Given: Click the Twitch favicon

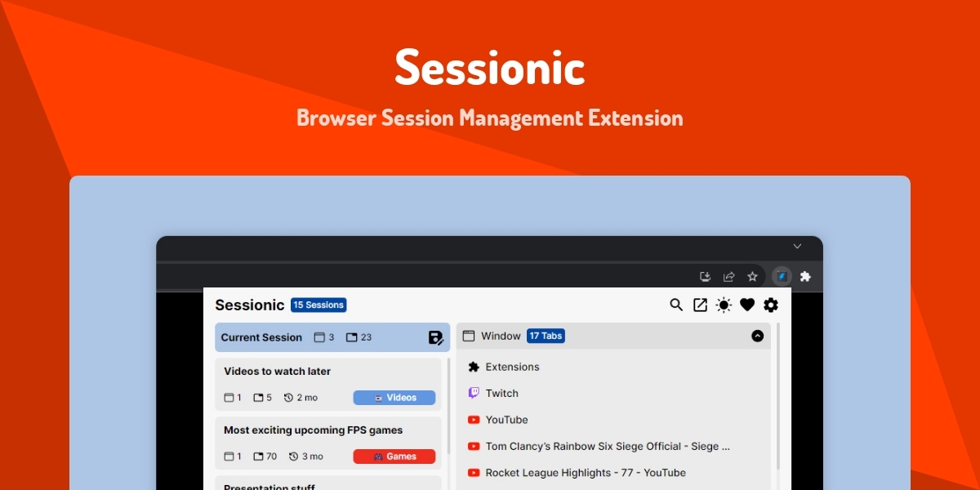Looking at the screenshot, I should coord(474,393).
